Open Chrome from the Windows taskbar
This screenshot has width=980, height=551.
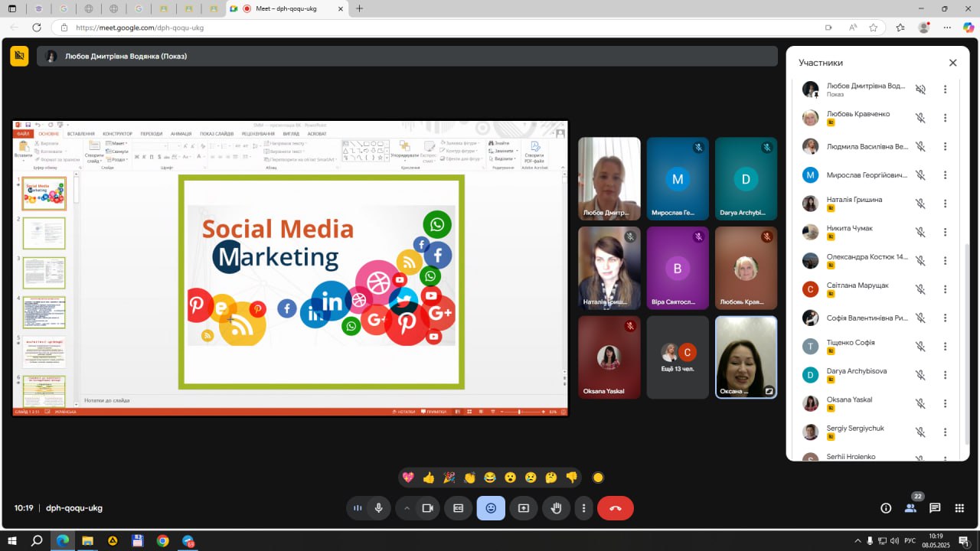[x=162, y=540]
